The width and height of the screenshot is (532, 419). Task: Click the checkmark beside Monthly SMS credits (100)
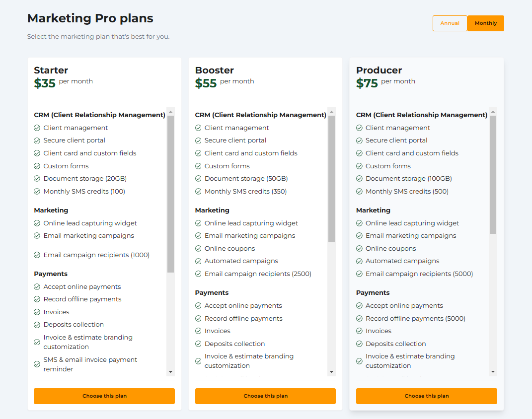pyautogui.click(x=37, y=191)
